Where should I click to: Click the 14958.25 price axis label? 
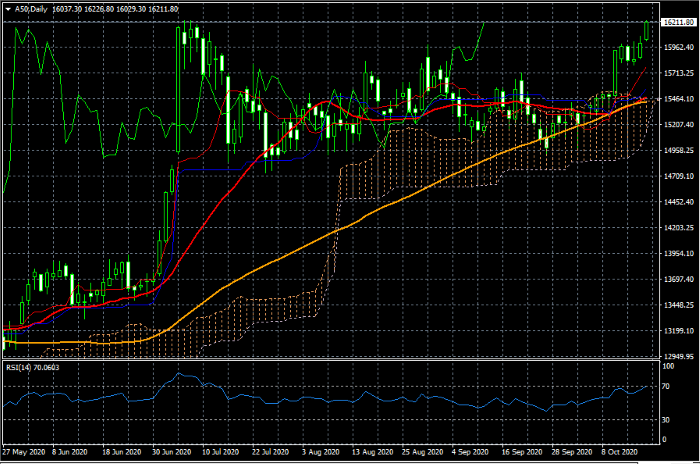(679, 150)
